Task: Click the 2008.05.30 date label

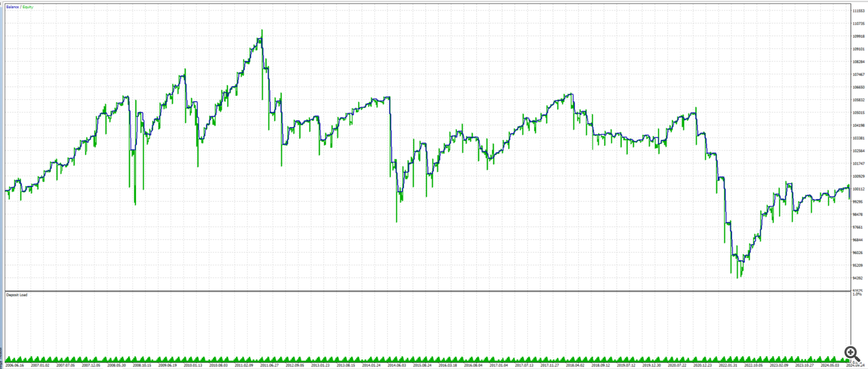Action: click(116, 366)
